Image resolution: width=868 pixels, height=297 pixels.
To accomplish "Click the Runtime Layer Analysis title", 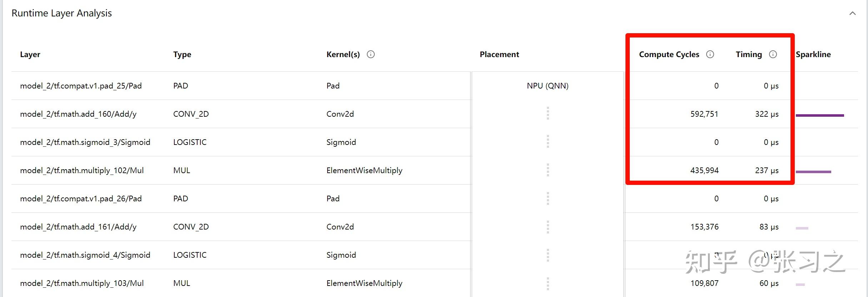I will click(61, 13).
